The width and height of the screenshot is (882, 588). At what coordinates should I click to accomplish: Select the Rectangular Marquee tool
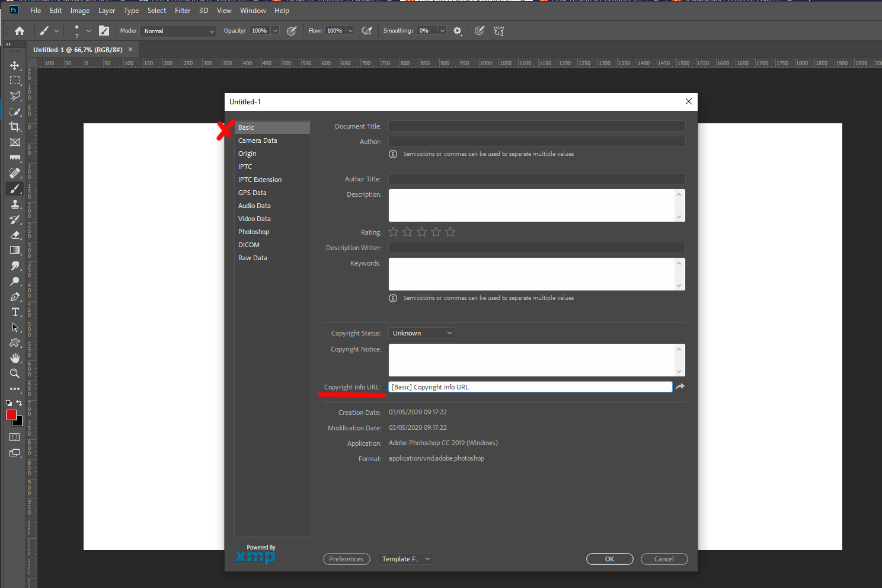click(15, 81)
